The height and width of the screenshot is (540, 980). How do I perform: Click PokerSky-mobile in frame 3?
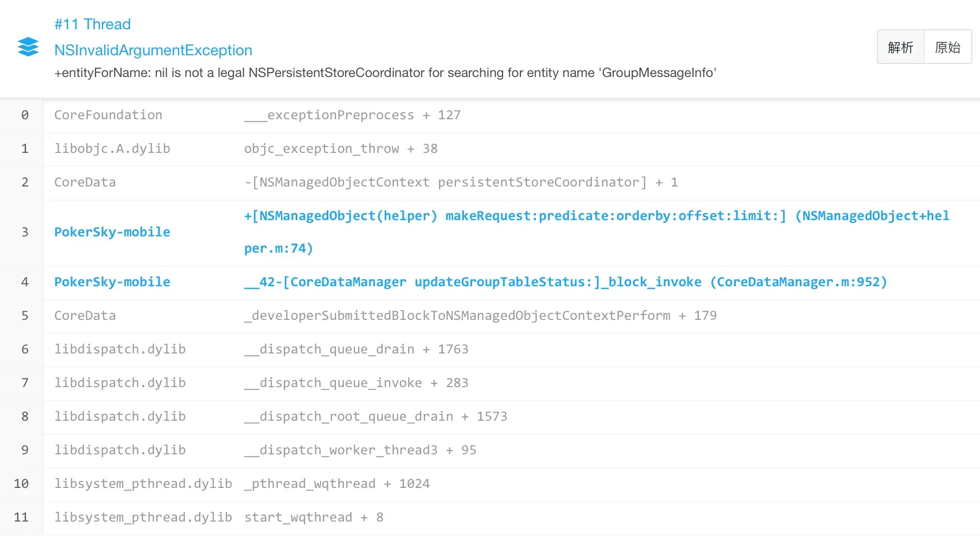[112, 232]
